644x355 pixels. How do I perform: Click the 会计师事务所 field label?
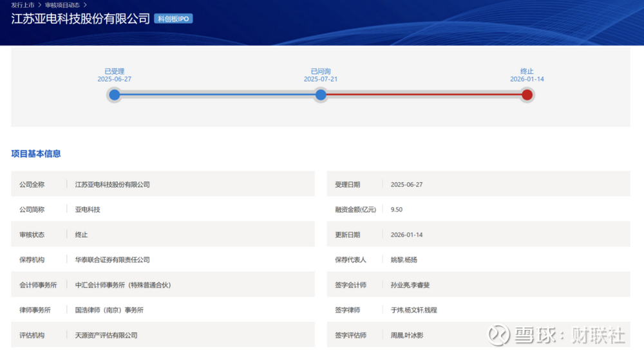(x=38, y=285)
